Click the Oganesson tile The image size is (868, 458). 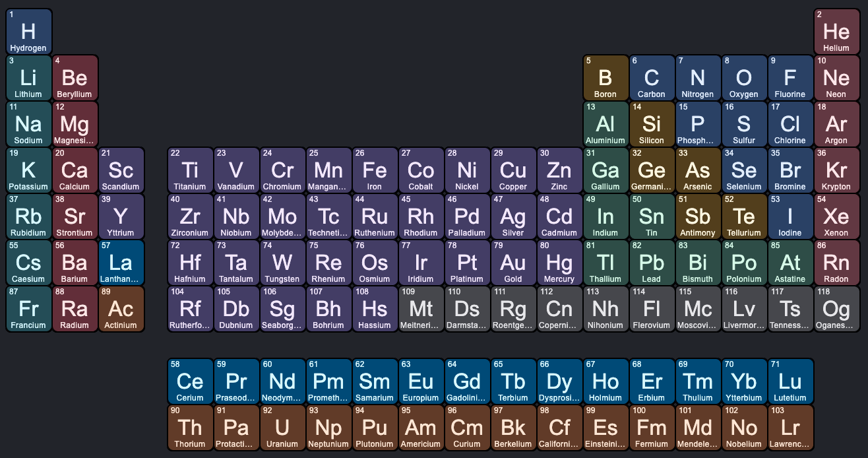[836, 309]
